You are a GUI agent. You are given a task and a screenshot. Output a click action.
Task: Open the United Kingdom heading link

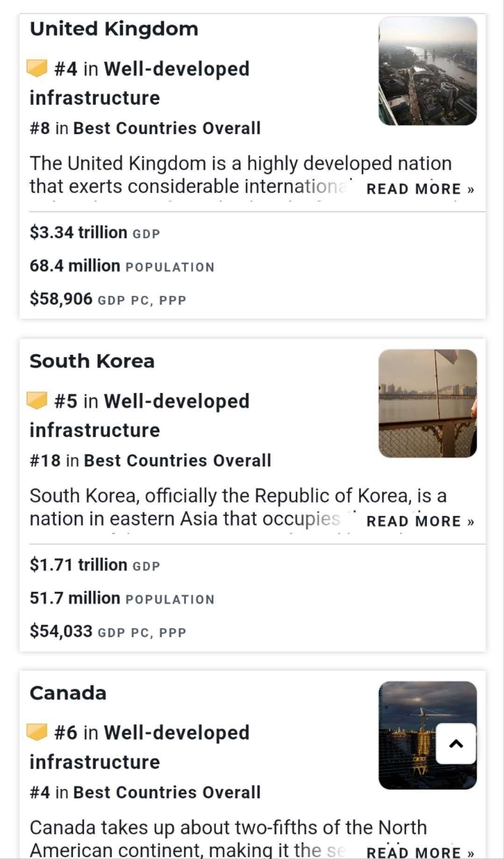[114, 29]
